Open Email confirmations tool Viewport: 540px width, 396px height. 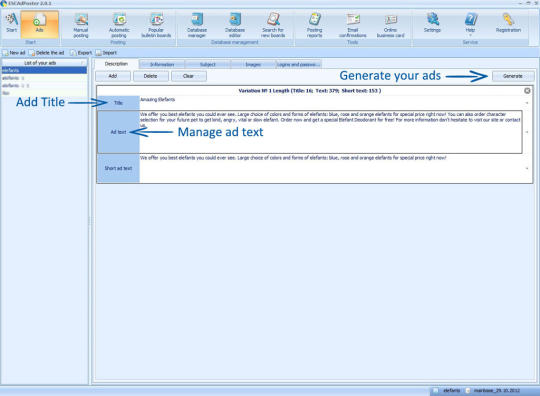pos(353,25)
